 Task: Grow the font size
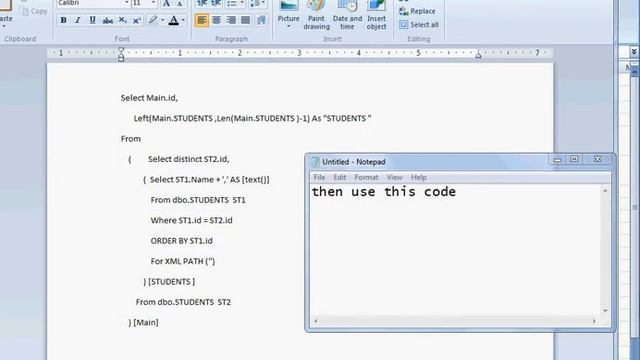[166, 4]
